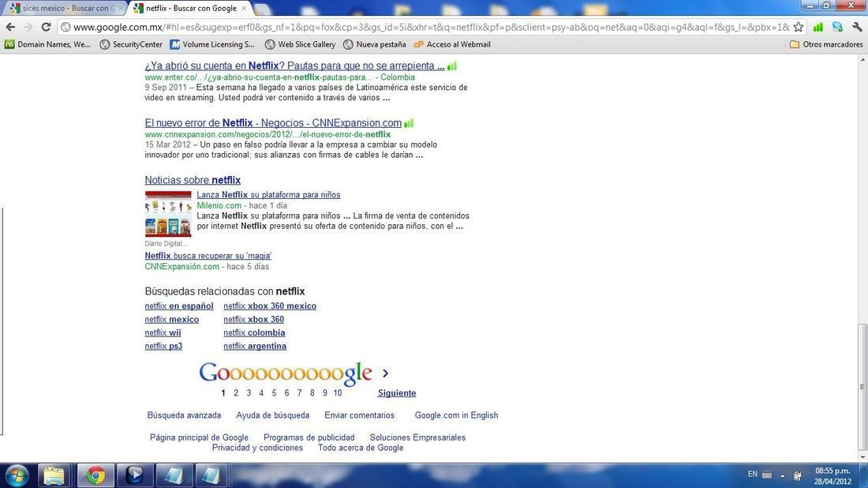Screen dimensions: 868x488
Task: Open media player taskbar icon
Action: click(x=134, y=476)
